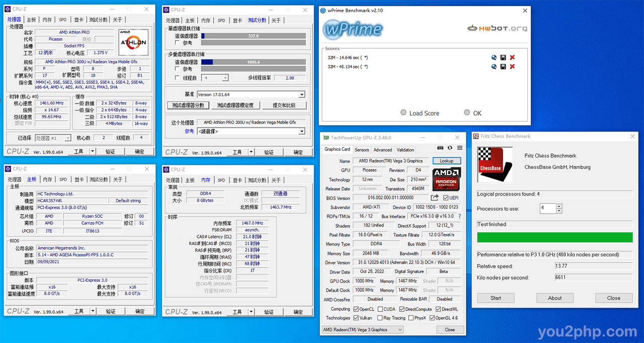
Task: Click the Bus Interface question mark in GPU-Z
Action: pyautogui.click(x=459, y=216)
